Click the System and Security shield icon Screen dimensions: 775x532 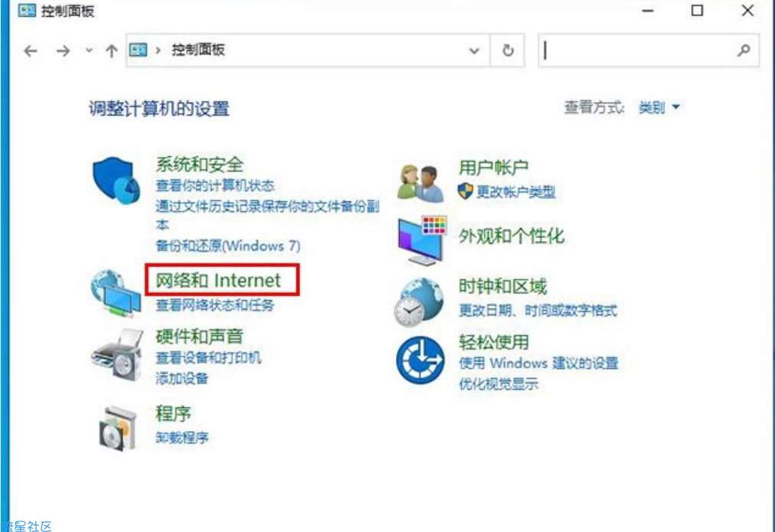(x=116, y=179)
